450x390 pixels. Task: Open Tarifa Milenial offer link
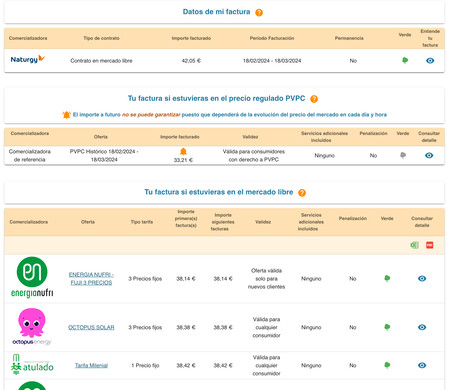91,366
